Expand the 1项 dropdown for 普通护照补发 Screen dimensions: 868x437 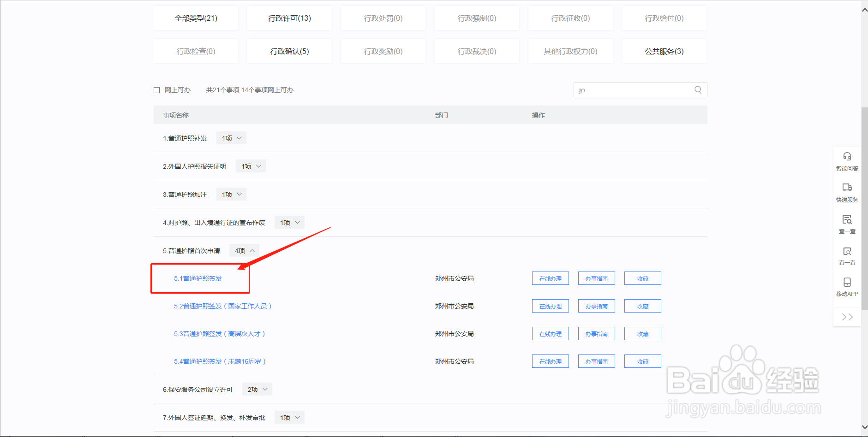[x=231, y=137]
